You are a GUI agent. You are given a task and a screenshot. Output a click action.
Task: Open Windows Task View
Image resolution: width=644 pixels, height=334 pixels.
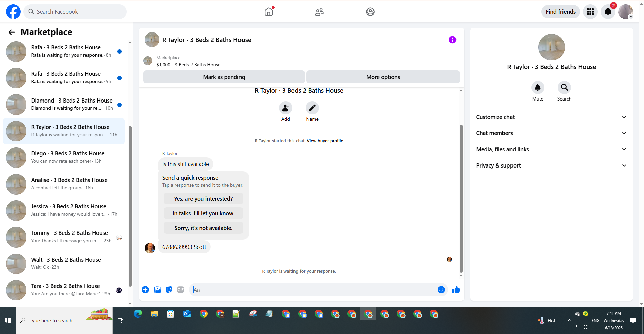click(121, 321)
